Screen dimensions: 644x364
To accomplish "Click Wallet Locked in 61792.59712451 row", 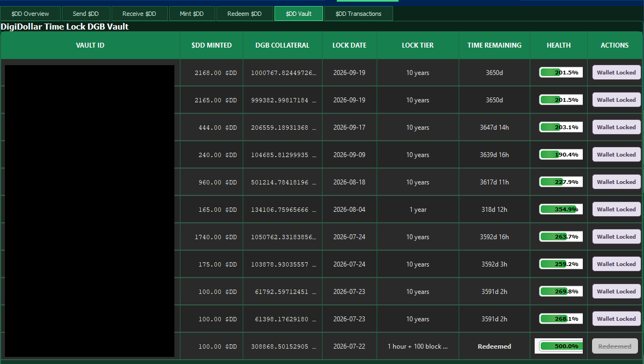I will [617, 291].
